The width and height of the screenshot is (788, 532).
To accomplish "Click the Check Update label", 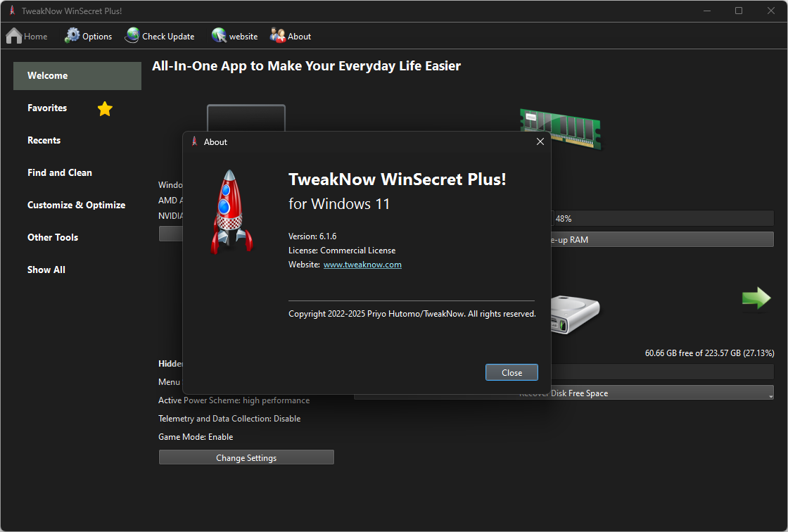I will [168, 36].
